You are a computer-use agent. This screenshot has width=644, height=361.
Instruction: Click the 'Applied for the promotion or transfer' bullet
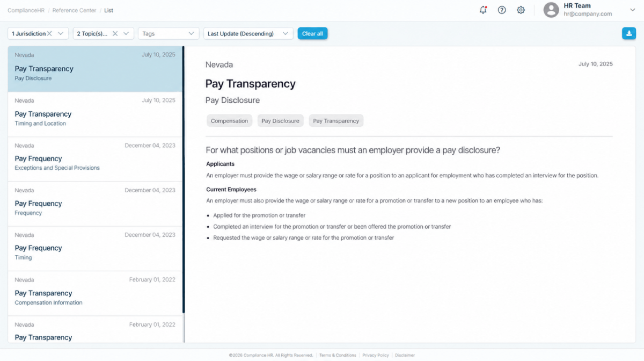259,215
